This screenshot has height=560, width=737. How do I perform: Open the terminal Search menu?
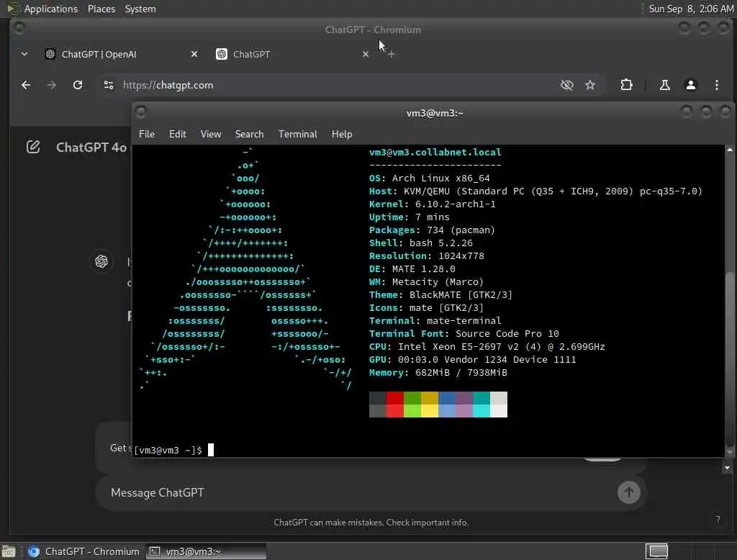(249, 134)
